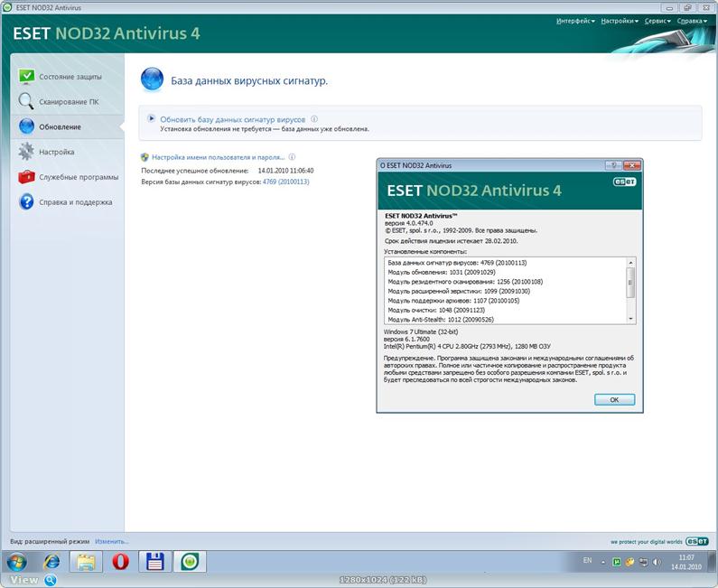
Task: Open the Интерфейс dropdown menu
Action: coord(575,21)
